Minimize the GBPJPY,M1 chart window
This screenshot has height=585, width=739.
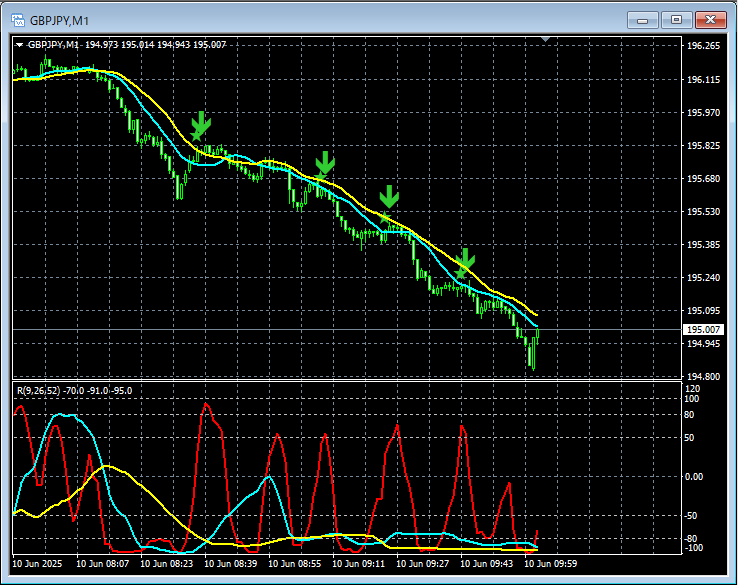[643, 18]
